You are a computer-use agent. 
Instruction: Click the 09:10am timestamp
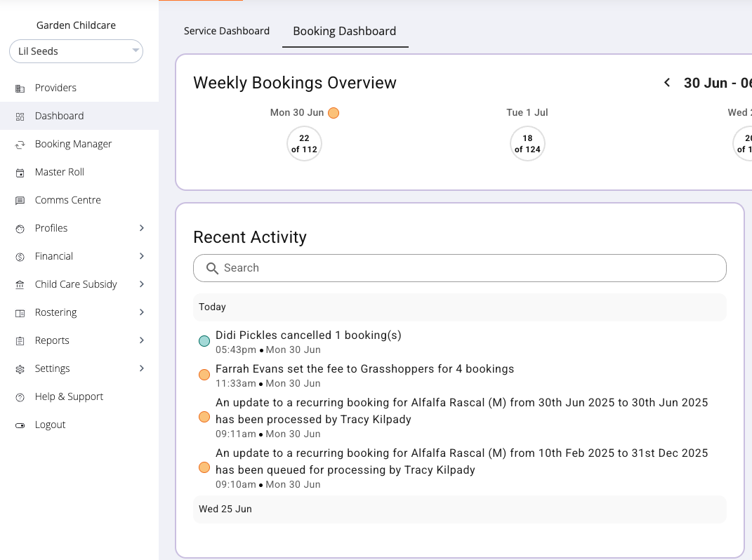(235, 485)
